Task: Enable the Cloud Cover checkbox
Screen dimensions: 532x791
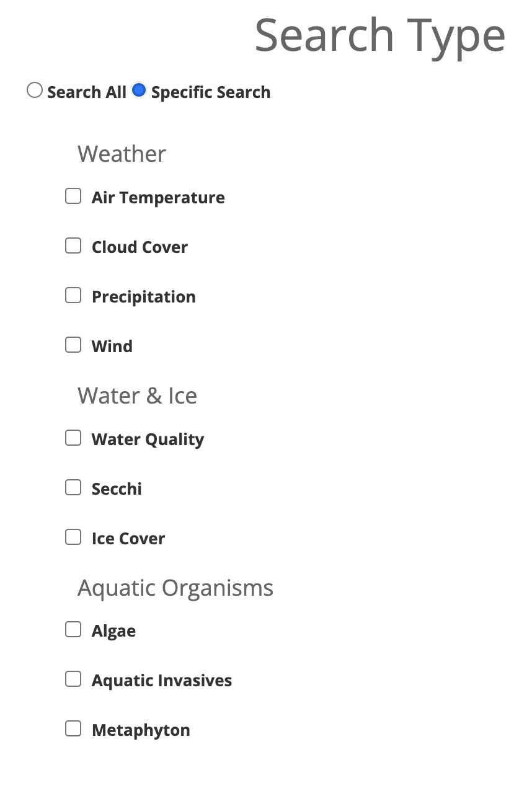Action: coord(73,246)
